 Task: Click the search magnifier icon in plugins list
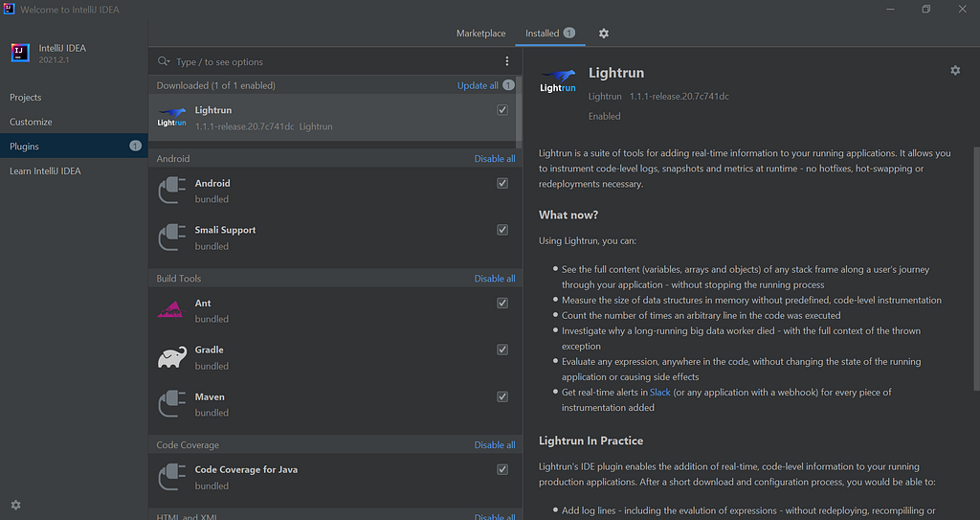(163, 61)
